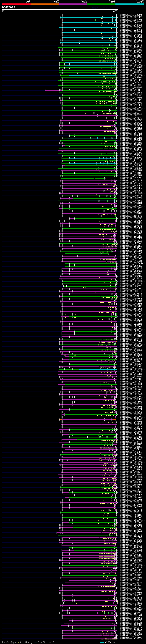Select hit UniRef100_A1YL96
Viewport: 146px width, 644px height.
131,178
